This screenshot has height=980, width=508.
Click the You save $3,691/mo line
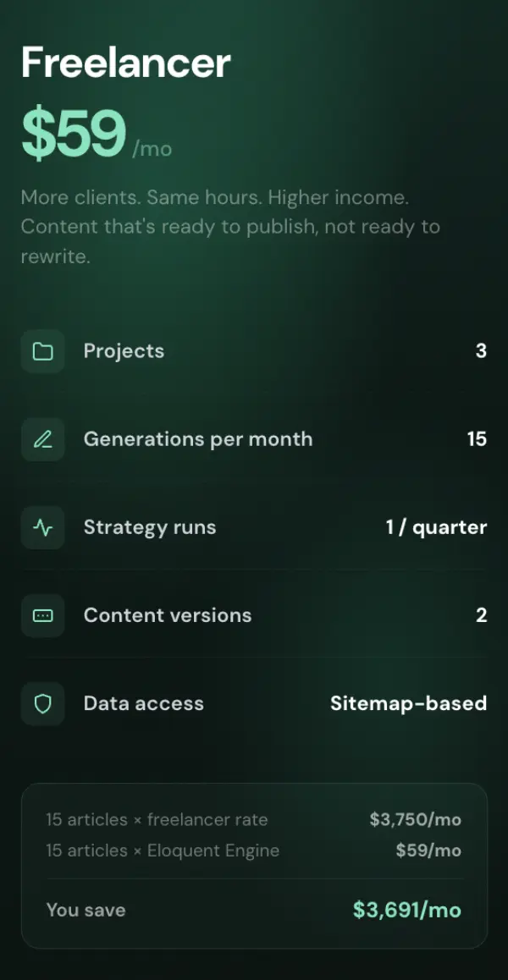(x=254, y=910)
